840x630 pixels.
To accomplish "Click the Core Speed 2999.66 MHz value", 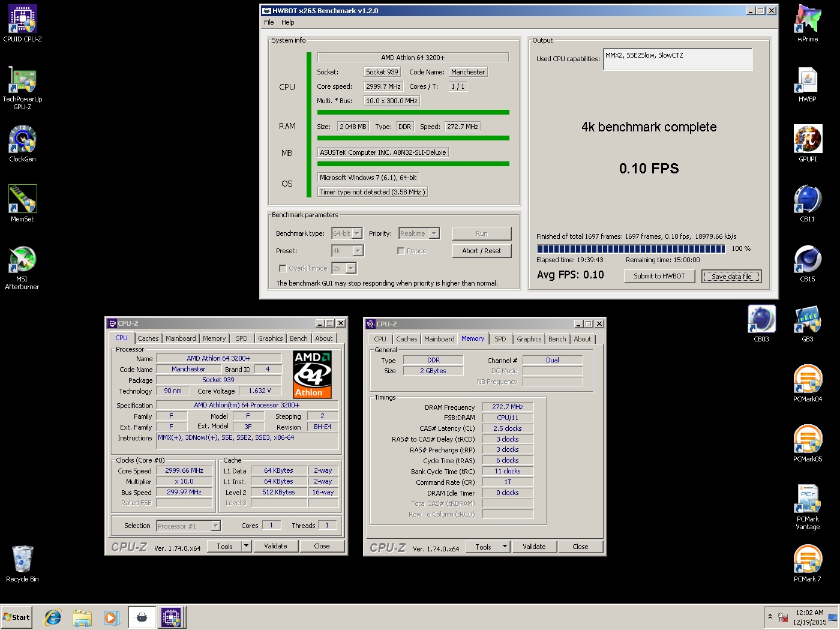I will click(x=184, y=470).
